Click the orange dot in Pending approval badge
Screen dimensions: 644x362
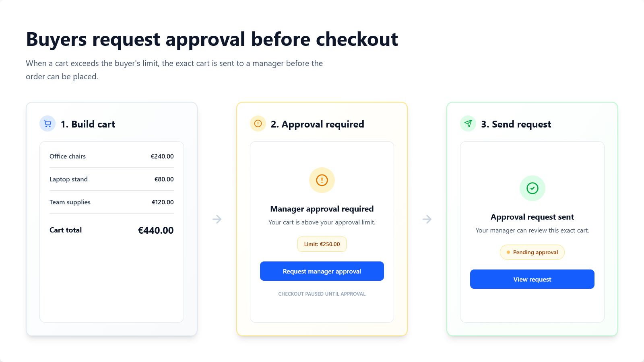(x=508, y=252)
